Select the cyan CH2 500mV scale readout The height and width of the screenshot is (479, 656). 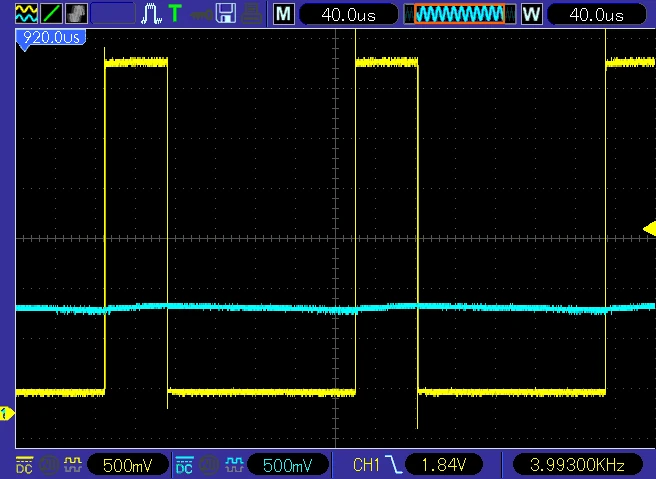288,465
